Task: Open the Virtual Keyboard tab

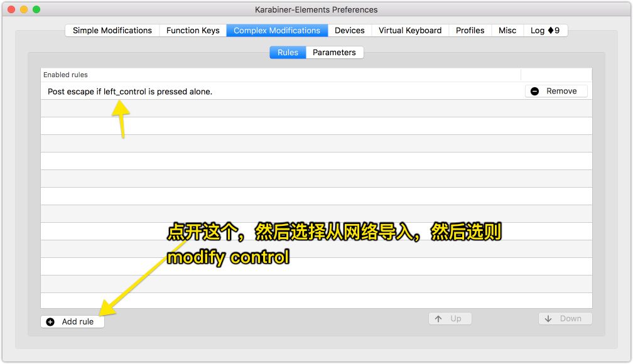Action: [410, 31]
